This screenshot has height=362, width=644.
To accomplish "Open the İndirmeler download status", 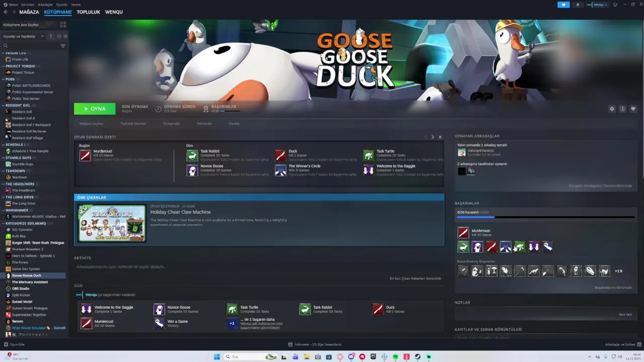I will tap(314, 344).
